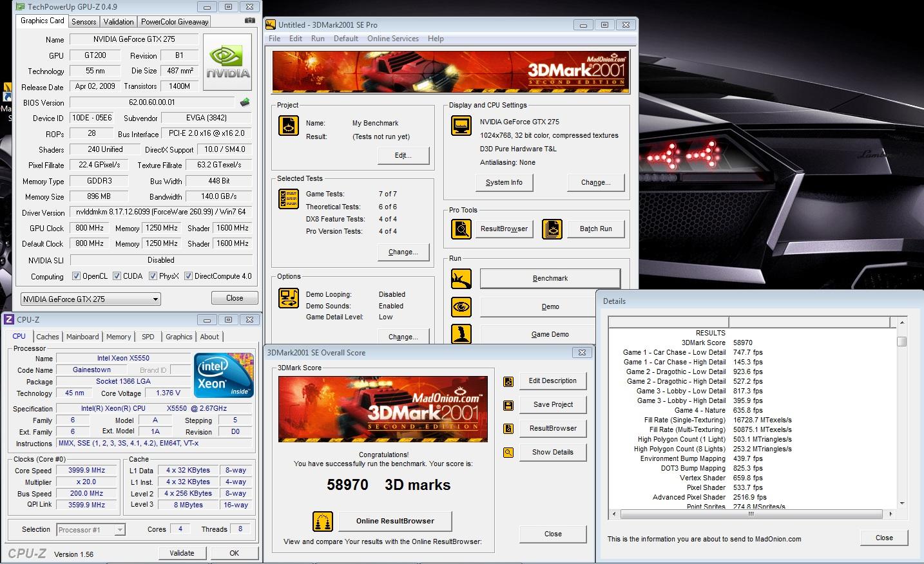Click the Details horizontal scrollbar right arrow
Viewport: 924px width, 564px height.
pos(890,514)
